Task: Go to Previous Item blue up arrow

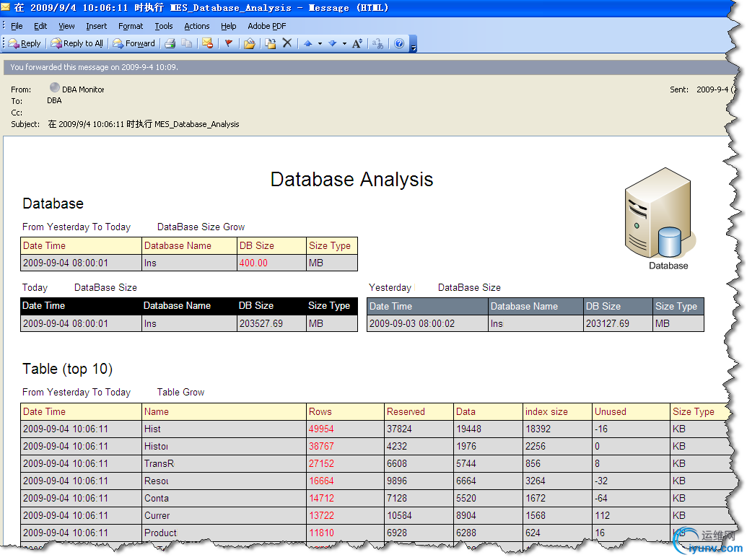Action: tap(307, 44)
